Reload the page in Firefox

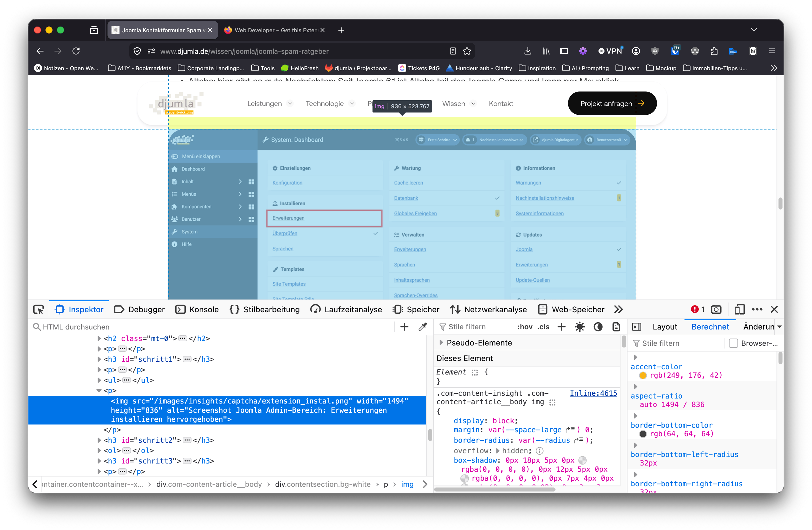click(x=76, y=51)
